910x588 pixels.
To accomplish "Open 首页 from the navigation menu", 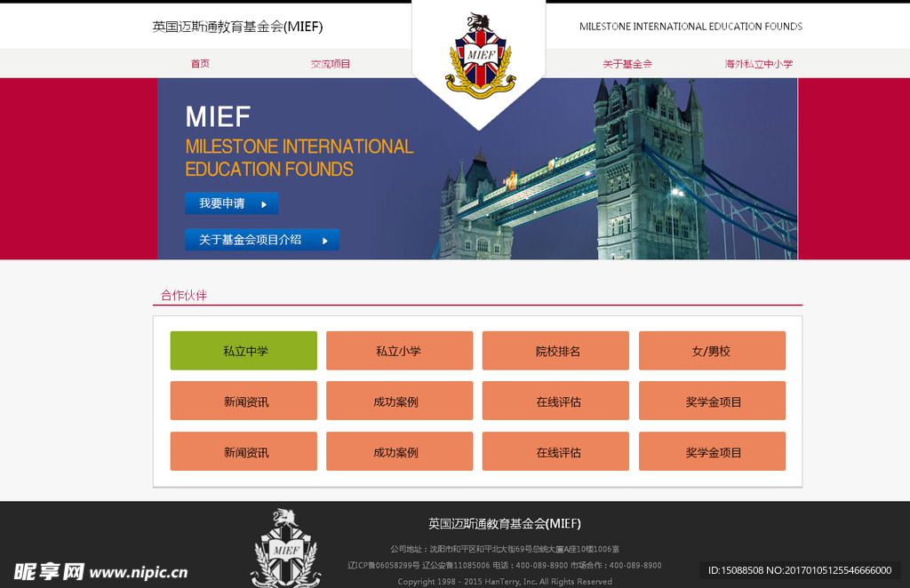I will click(200, 63).
